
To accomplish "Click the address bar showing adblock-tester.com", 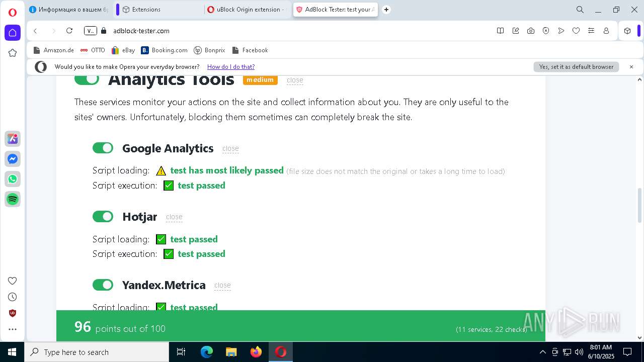I will [x=302, y=31].
